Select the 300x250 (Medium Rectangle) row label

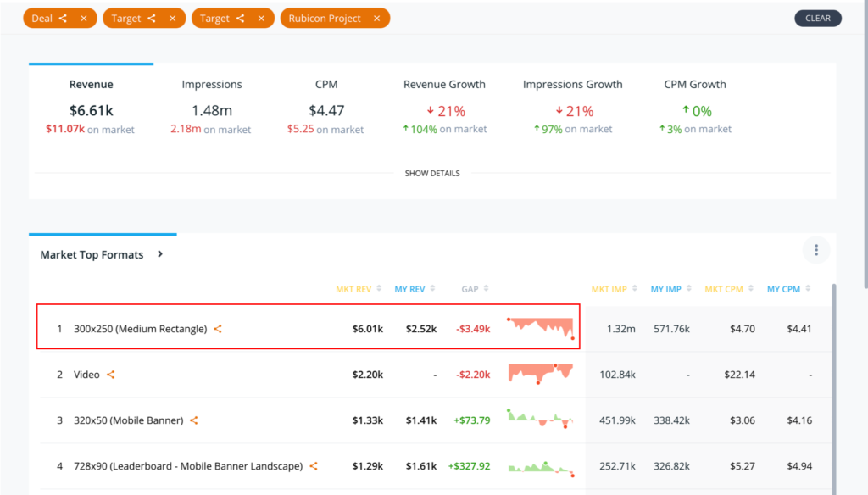pyautogui.click(x=141, y=329)
